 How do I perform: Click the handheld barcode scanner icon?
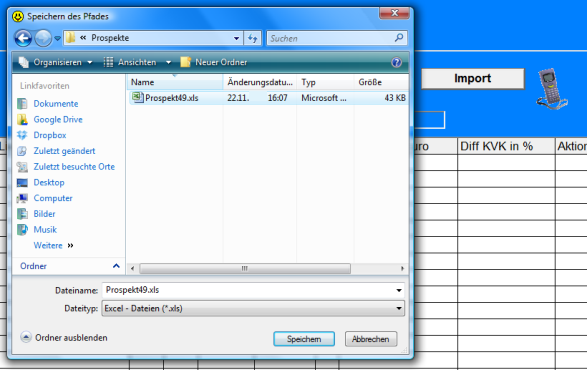tap(552, 89)
